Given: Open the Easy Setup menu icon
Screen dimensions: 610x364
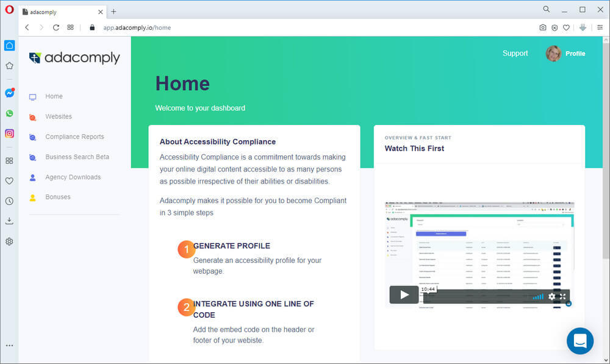Looking at the screenshot, I should (x=600, y=27).
